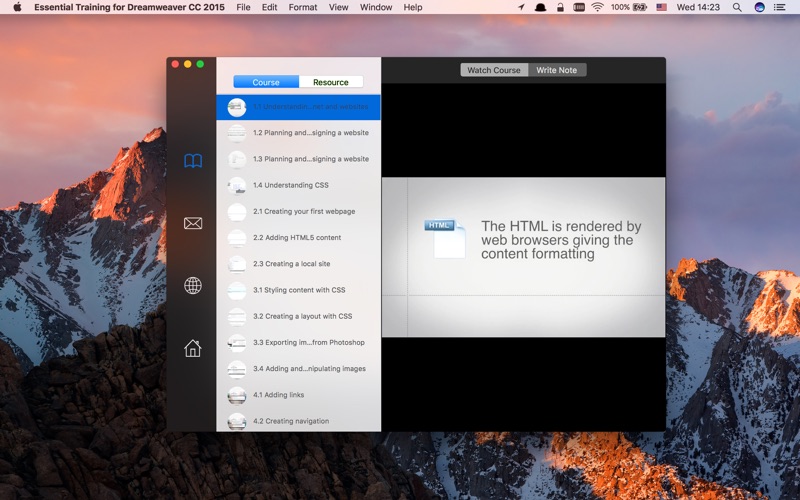Click the Wi-Fi status icon
This screenshot has height=500, width=800.
(x=597, y=7)
